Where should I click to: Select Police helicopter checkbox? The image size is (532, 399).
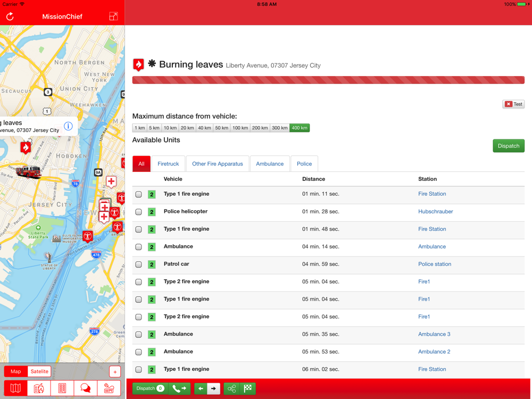(138, 212)
